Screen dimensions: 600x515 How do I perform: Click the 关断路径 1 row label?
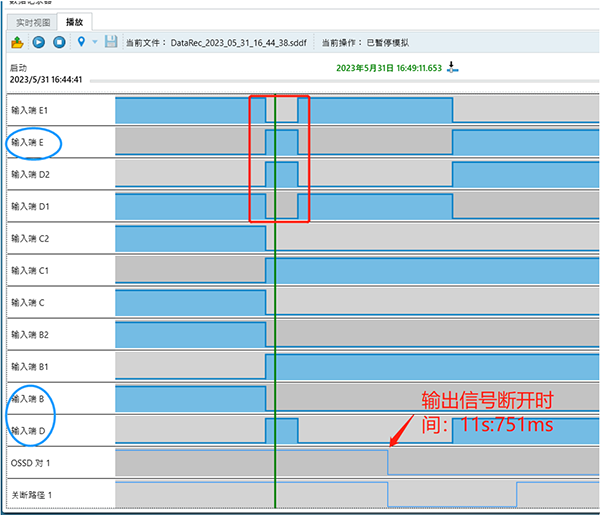33,495
